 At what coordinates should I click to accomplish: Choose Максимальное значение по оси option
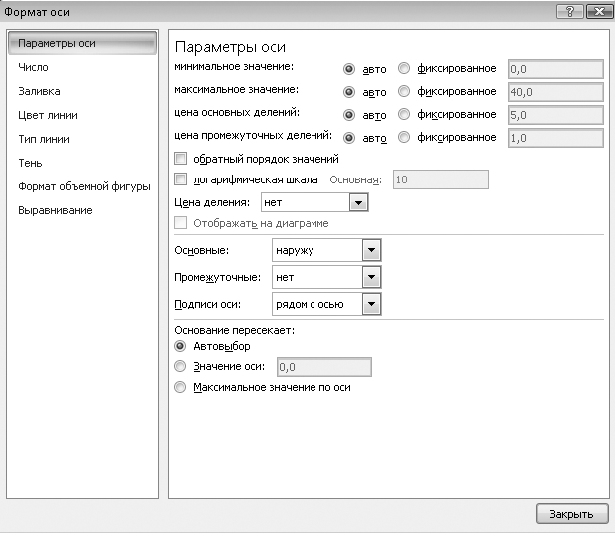pos(180,387)
